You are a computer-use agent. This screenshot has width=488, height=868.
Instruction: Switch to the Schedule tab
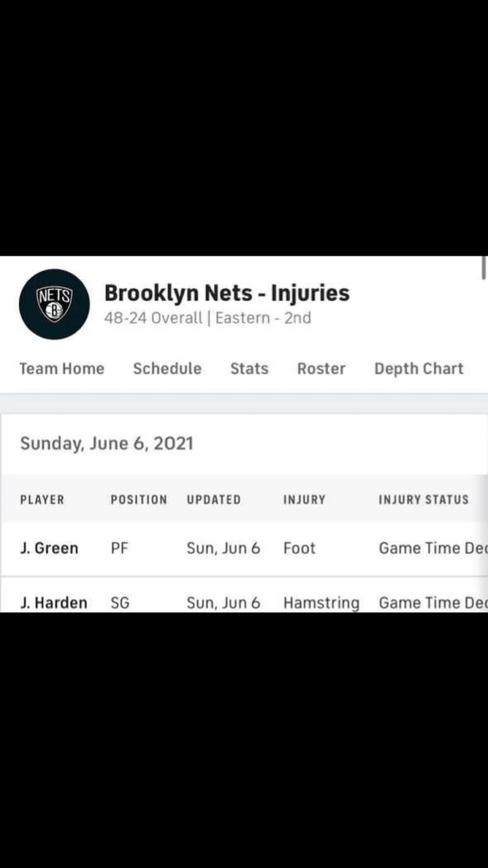[x=167, y=369]
